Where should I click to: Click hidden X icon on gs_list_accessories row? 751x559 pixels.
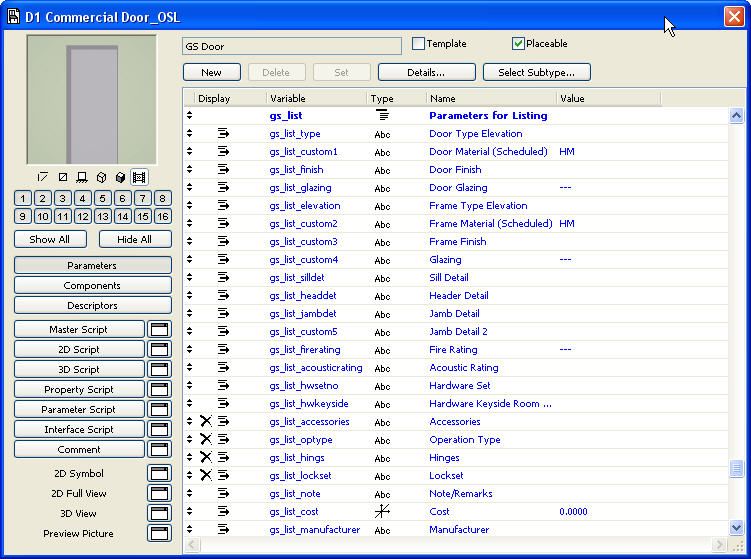pyautogui.click(x=206, y=422)
